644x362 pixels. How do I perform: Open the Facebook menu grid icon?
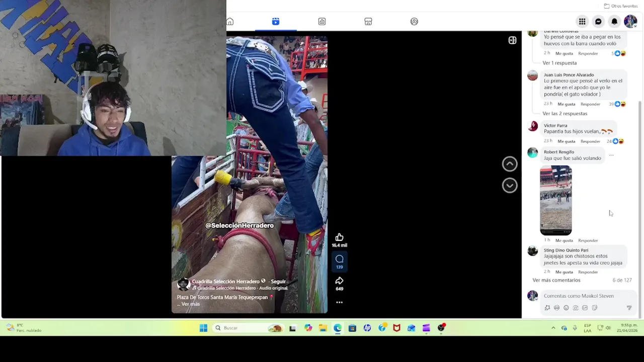pos(582,22)
